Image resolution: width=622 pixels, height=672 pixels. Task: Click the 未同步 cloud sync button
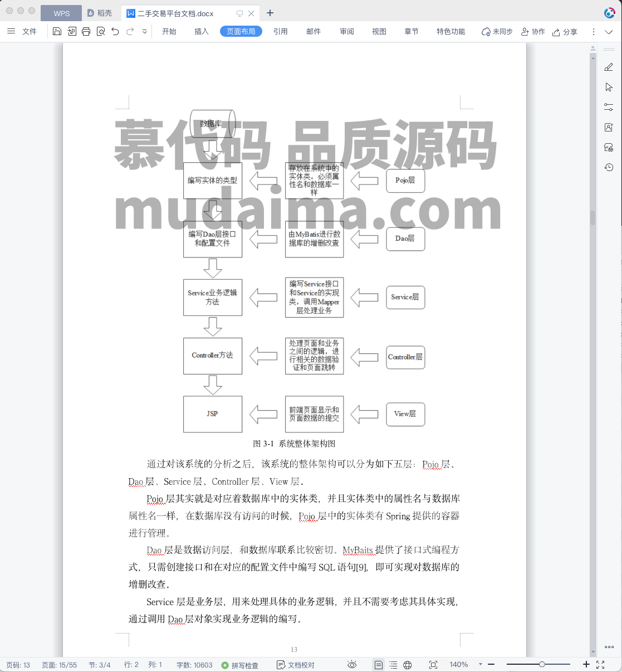pyautogui.click(x=497, y=32)
